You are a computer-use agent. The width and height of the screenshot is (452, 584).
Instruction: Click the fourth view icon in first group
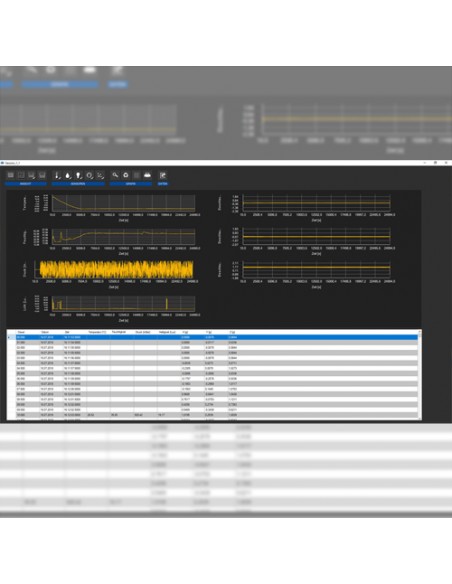coord(42,175)
